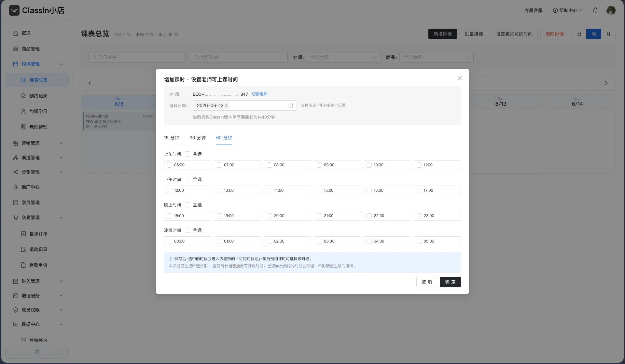Click the 退款申请 file icon
Viewport: 625px width, 364px height.
click(x=23, y=265)
